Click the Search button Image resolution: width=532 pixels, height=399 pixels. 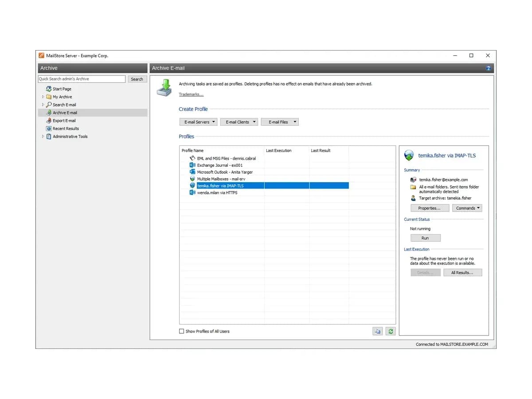[x=137, y=79]
